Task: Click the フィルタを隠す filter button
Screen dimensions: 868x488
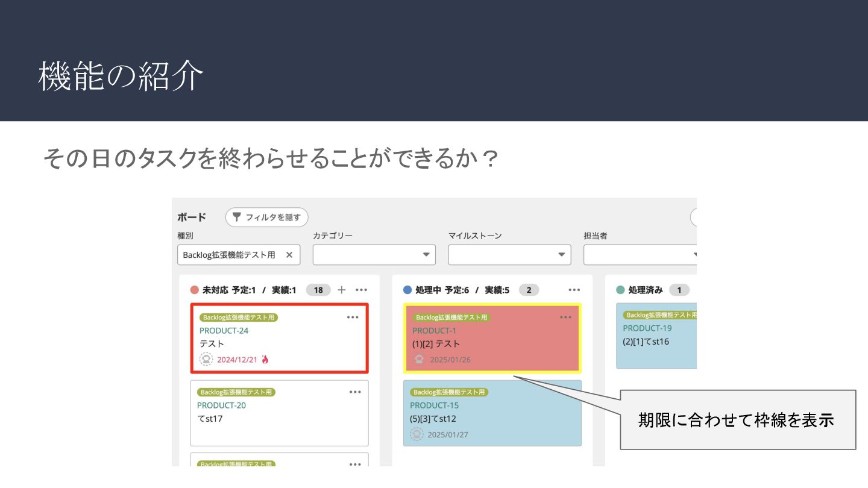Action: [267, 217]
